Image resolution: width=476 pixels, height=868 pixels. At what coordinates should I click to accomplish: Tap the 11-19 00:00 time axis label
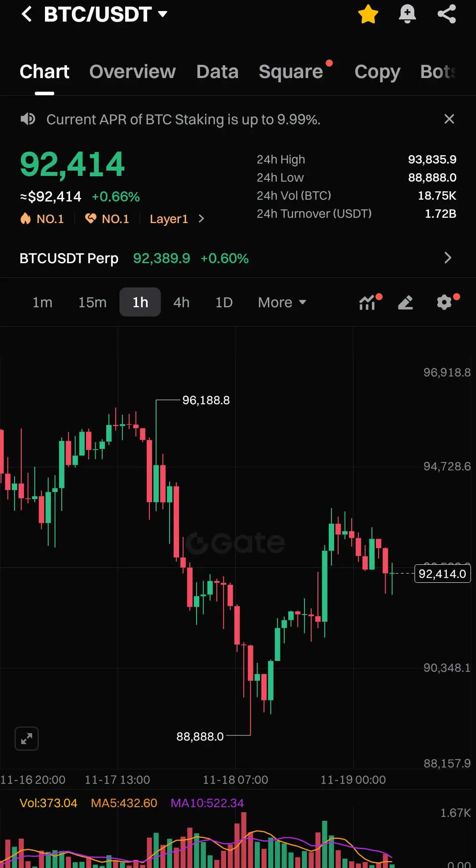(353, 780)
